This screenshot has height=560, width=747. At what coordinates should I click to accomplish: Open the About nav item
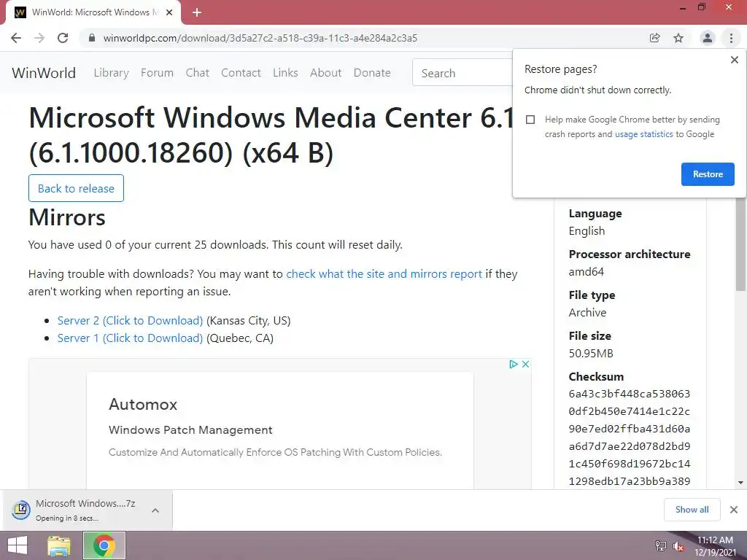[326, 73]
